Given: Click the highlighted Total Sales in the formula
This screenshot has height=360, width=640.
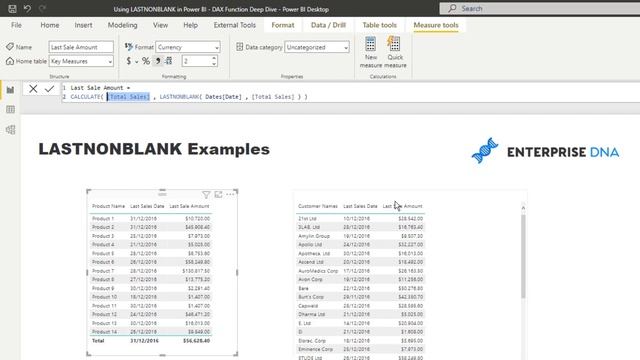Looking at the screenshot, I should click(x=129, y=97).
